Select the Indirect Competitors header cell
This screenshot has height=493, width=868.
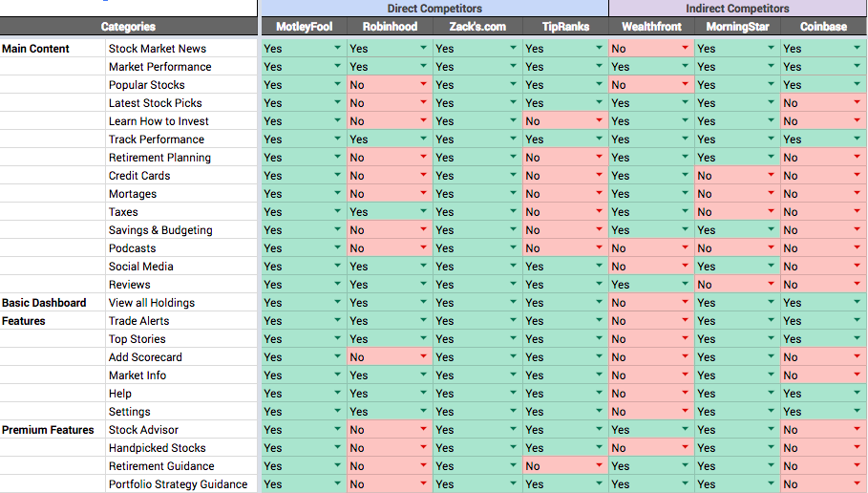tap(737, 9)
